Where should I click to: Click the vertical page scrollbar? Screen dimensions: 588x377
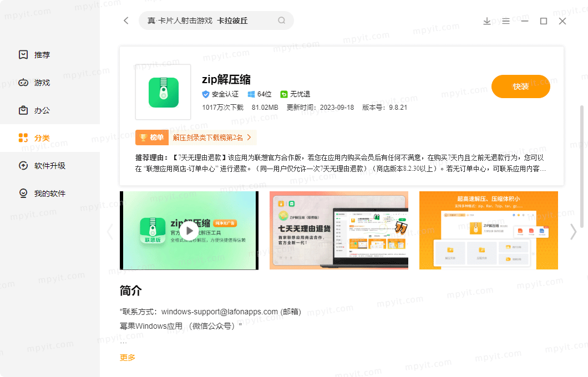(582, 166)
